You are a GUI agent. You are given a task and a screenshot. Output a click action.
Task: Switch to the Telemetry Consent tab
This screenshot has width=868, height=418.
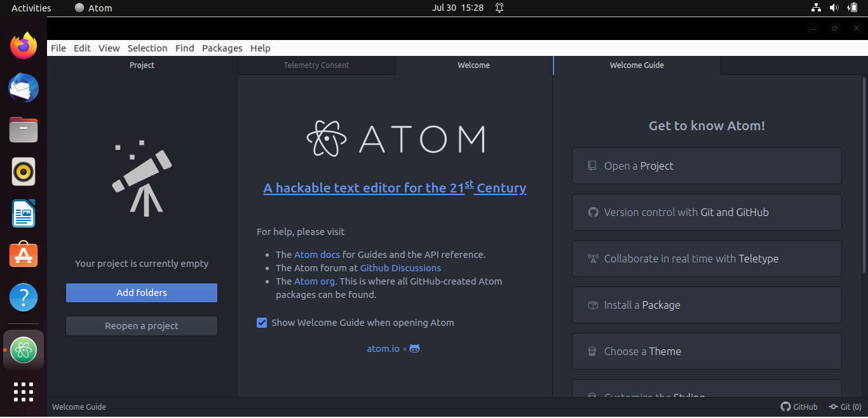point(316,65)
